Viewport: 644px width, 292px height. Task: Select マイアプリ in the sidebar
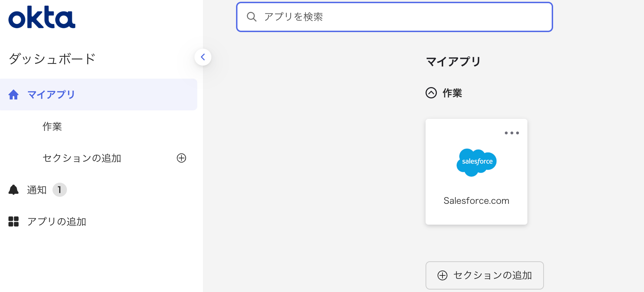pos(99,95)
